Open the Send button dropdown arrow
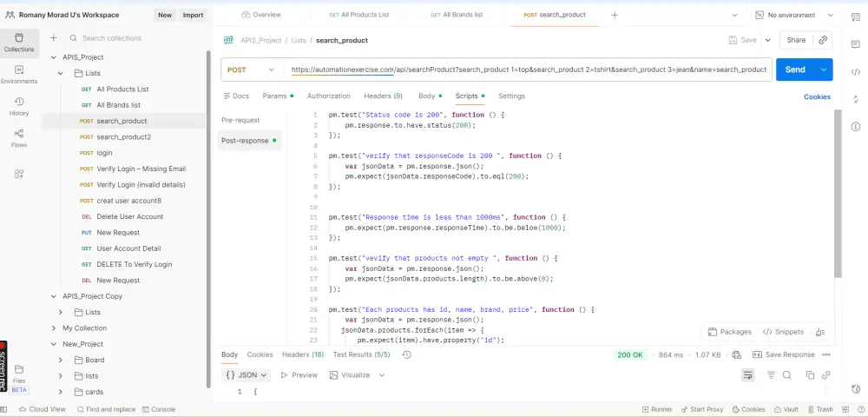The height and width of the screenshot is (417, 868). coord(824,69)
